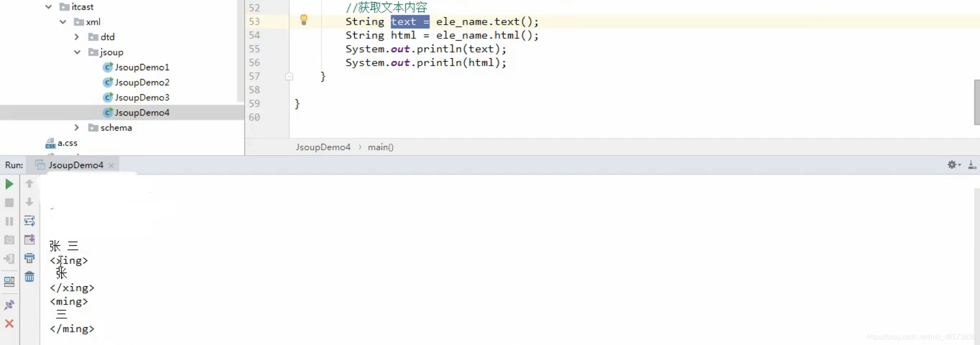Image resolution: width=980 pixels, height=345 pixels.
Task: Click 'System.out.println(text);' on line 55
Action: point(426,49)
